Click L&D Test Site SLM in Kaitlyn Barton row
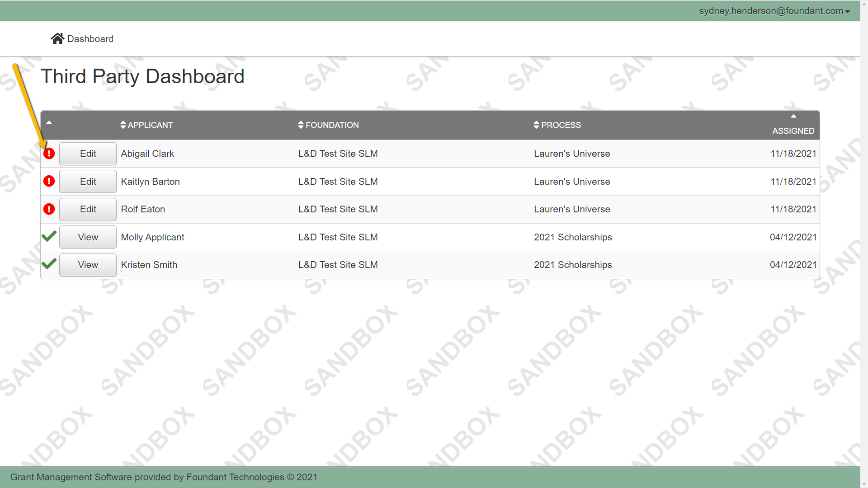Screen dimensions: 868x488 [x=338, y=182]
